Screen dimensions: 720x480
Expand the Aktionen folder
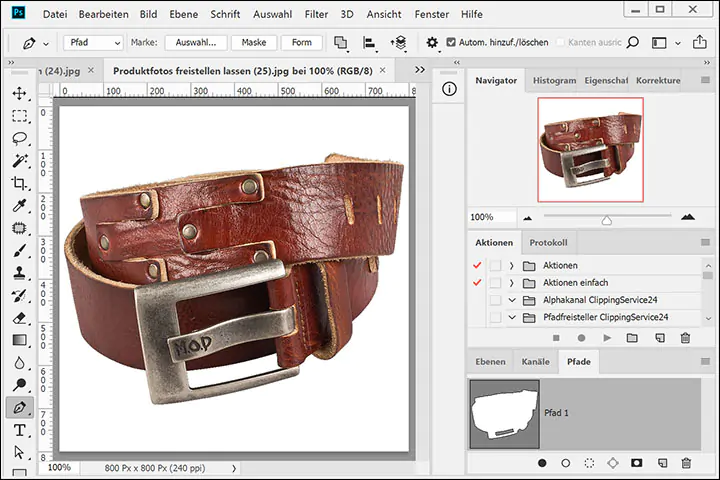pos(511,266)
